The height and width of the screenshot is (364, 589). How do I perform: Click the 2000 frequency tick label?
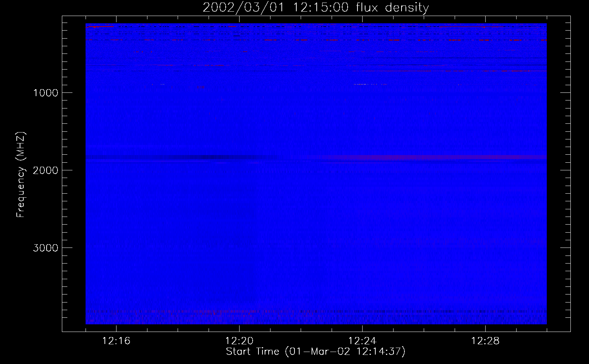point(46,170)
